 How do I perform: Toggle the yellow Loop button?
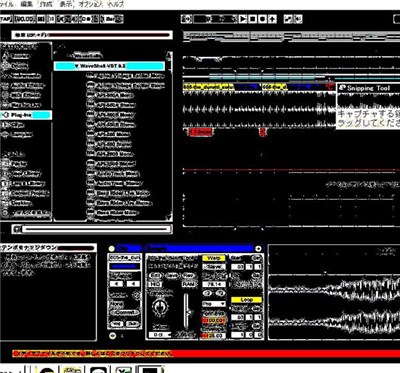pyautogui.click(x=246, y=300)
